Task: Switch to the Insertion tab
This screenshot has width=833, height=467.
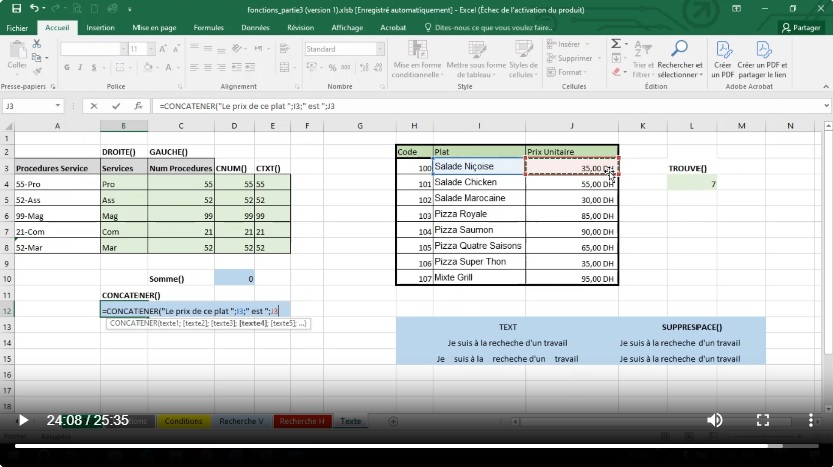Action: [x=100, y=28]
